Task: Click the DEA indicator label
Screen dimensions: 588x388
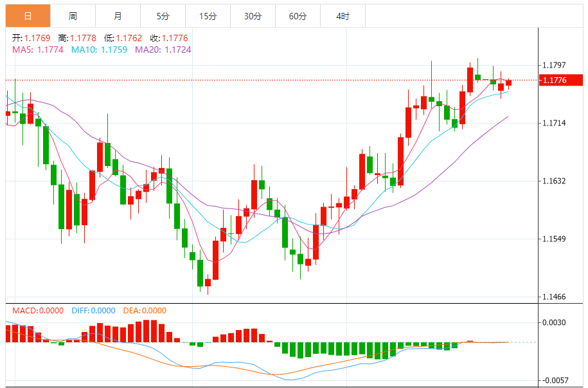Action: point(143,311)
